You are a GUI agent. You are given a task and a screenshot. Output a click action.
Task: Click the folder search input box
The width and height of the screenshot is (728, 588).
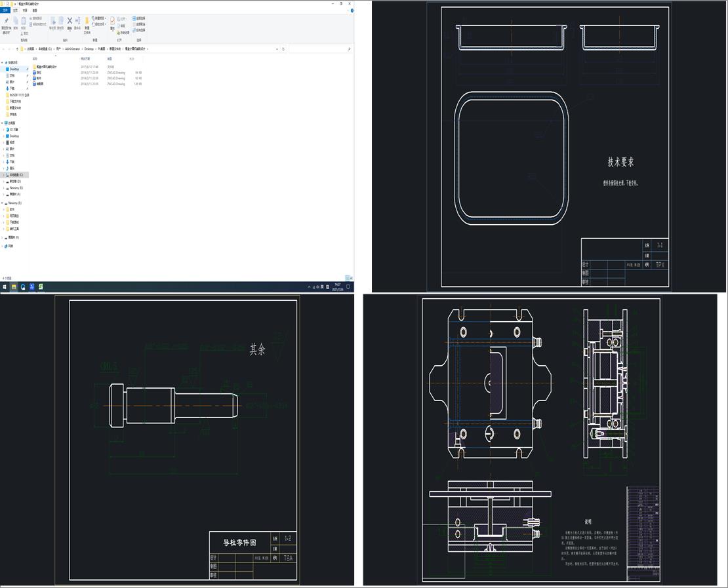(318, 49)
